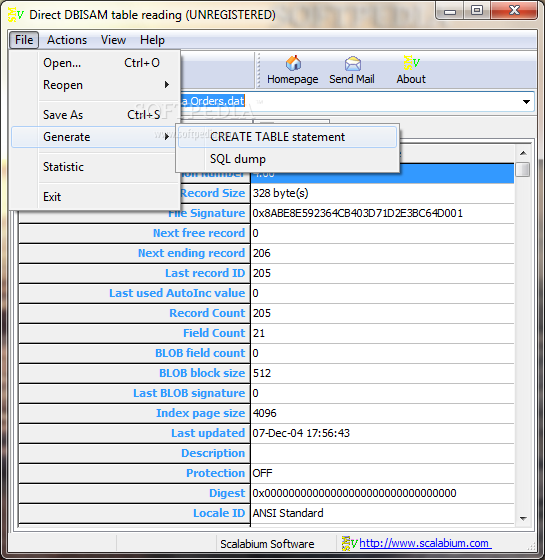Screen dimensions: 545x560
Task: Expand the Reopen submenu
Action: 96,85
